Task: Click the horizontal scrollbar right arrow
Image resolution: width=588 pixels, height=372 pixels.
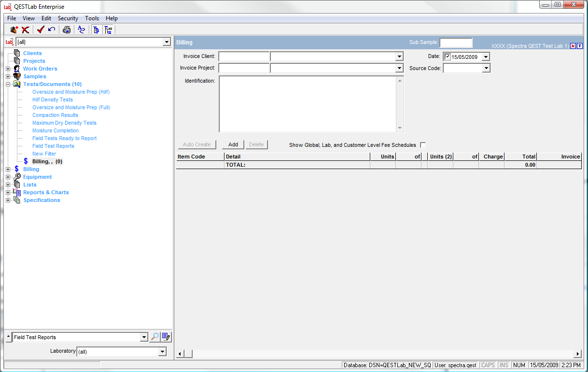Action: [x=577, y=354]
